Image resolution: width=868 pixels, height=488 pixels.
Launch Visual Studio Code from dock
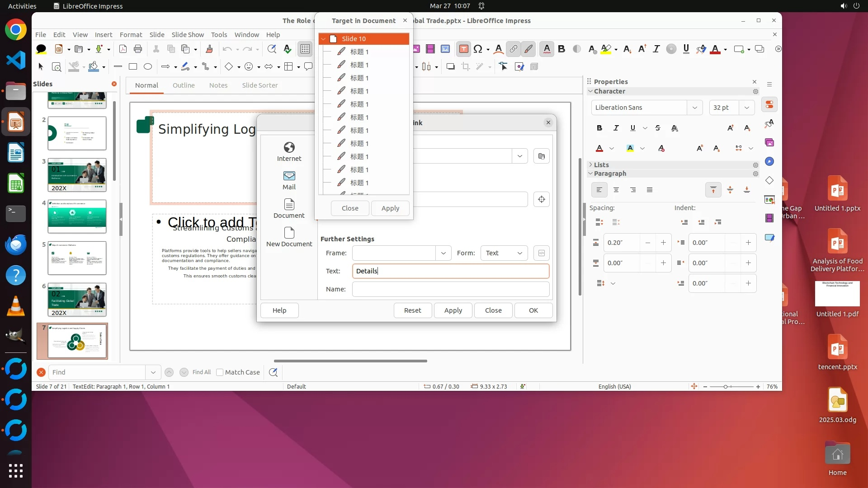(x=16, y=60)
